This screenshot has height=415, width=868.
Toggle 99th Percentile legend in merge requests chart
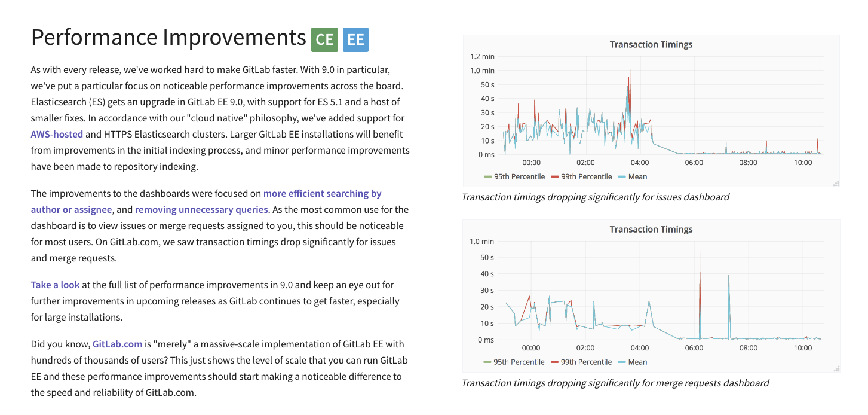[581, 362]
